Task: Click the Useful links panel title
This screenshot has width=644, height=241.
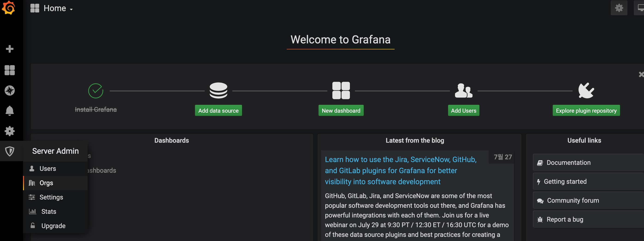Action: pyautogui.click(x=584, y=140)
